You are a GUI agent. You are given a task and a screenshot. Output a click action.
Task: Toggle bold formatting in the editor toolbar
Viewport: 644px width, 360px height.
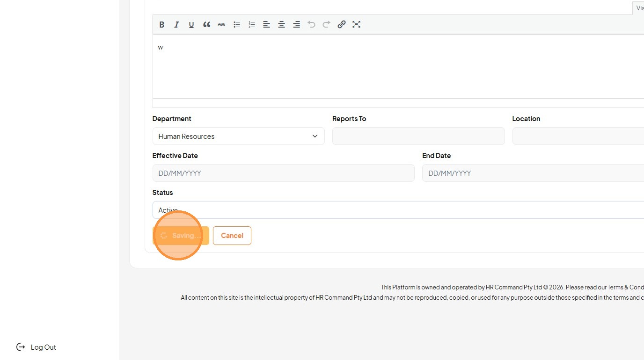click(x=162, y=25)
